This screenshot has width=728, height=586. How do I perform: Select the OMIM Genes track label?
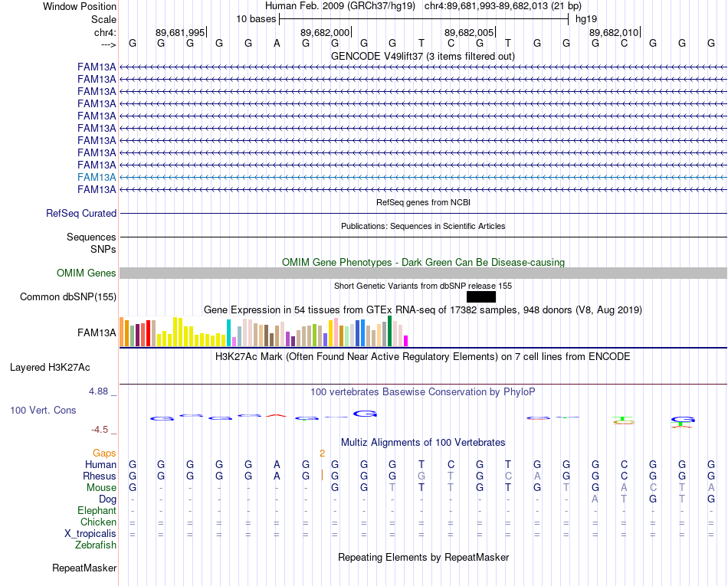(87, 273)
